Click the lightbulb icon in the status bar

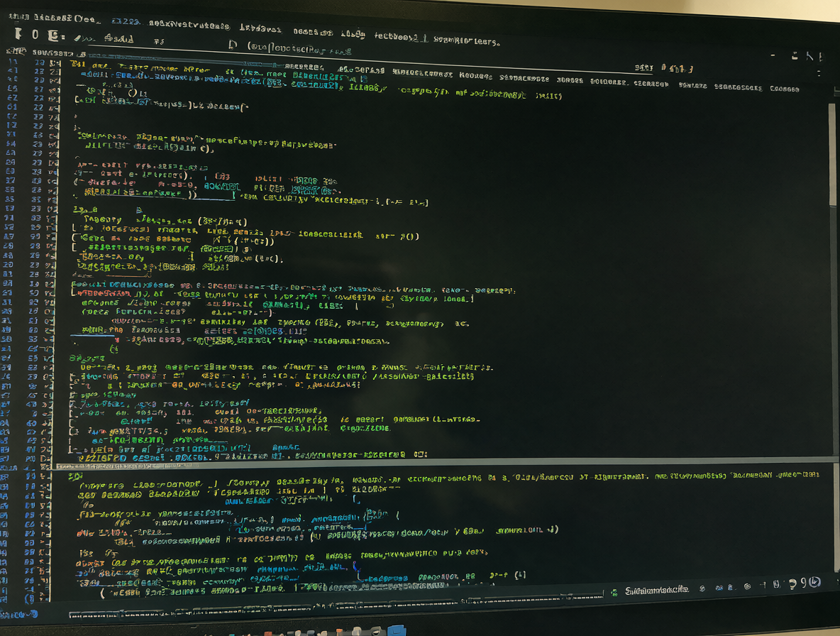[x=792, y=584]
